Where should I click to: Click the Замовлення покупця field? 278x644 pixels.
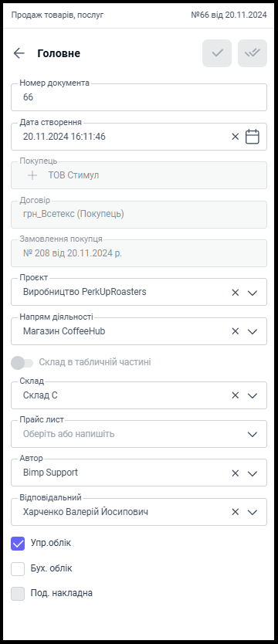tap(139, 253)
